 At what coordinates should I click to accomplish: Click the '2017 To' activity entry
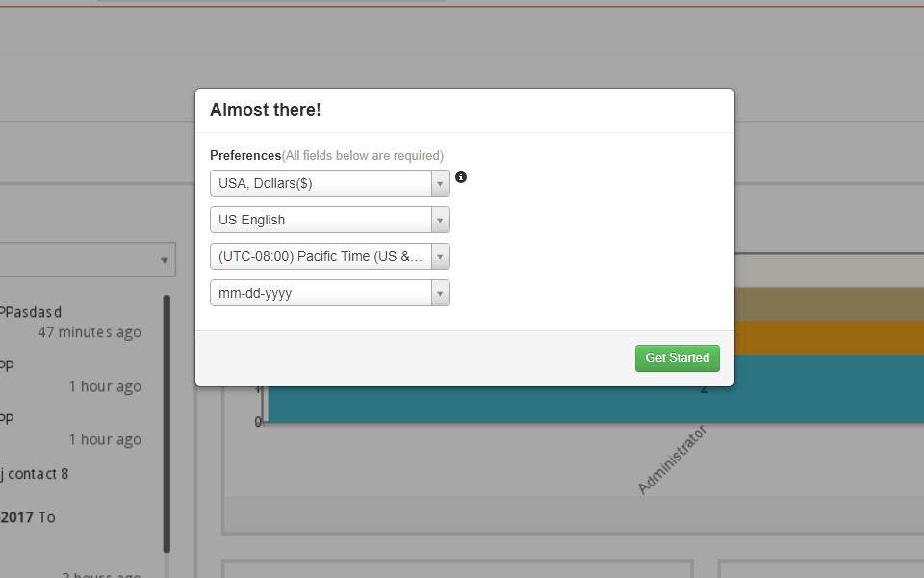[27, 517]
